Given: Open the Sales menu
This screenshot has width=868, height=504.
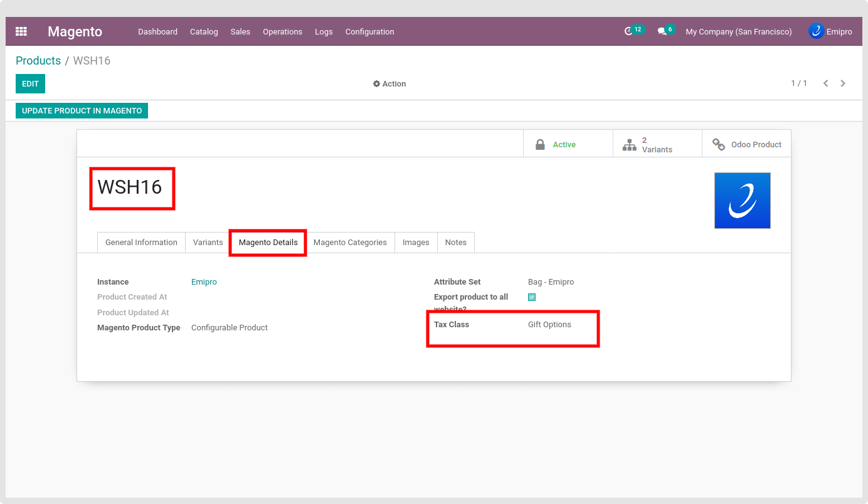Looking at the screenshot, I should 240,32.
